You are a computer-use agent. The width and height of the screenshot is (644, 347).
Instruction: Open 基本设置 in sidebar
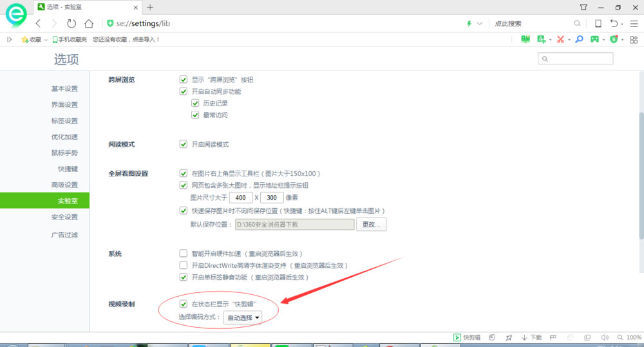click(x=64, y=89)
